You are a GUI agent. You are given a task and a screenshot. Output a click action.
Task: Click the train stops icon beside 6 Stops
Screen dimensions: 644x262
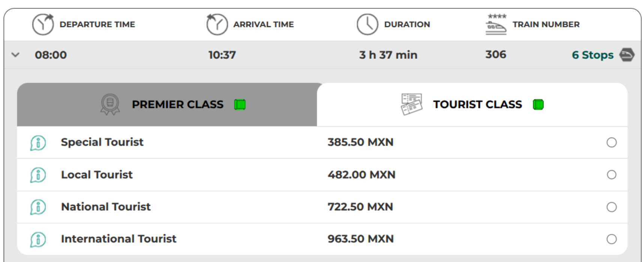tap(626, 55)
